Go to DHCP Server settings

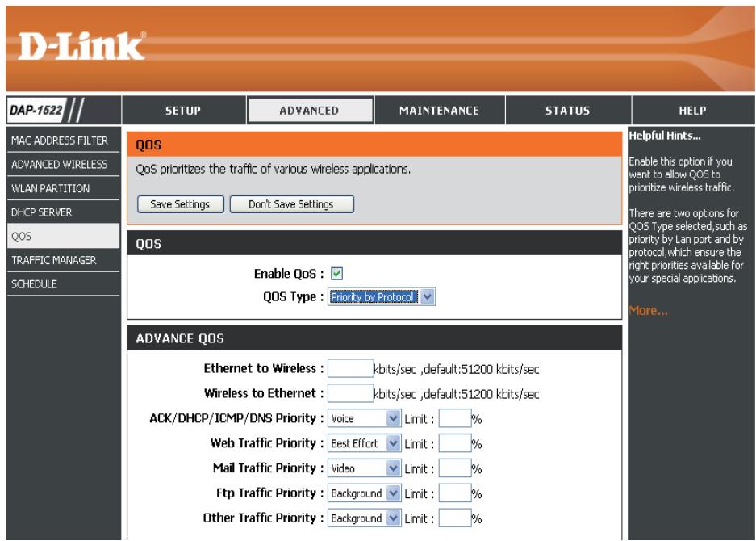(63, 212)
